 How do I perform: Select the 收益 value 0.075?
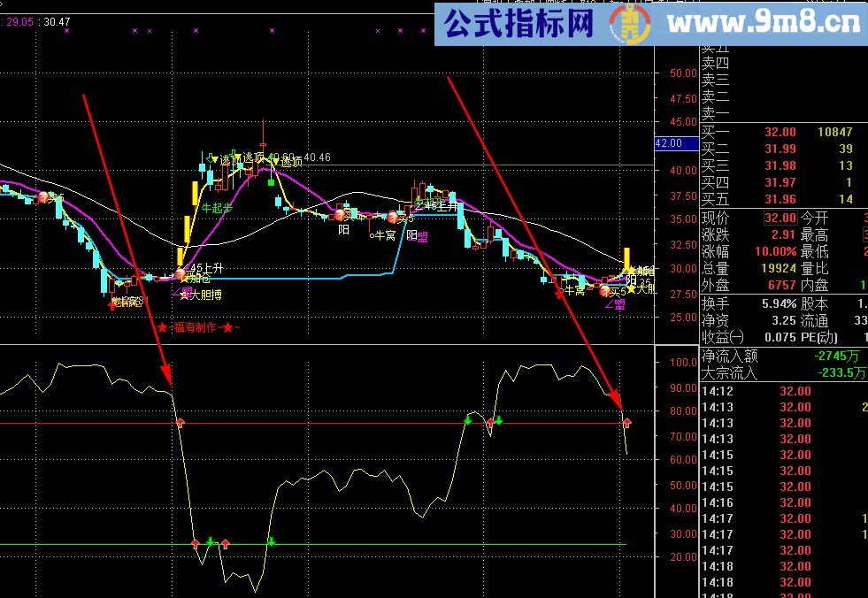pyautogui.click(x=780, y=337)
